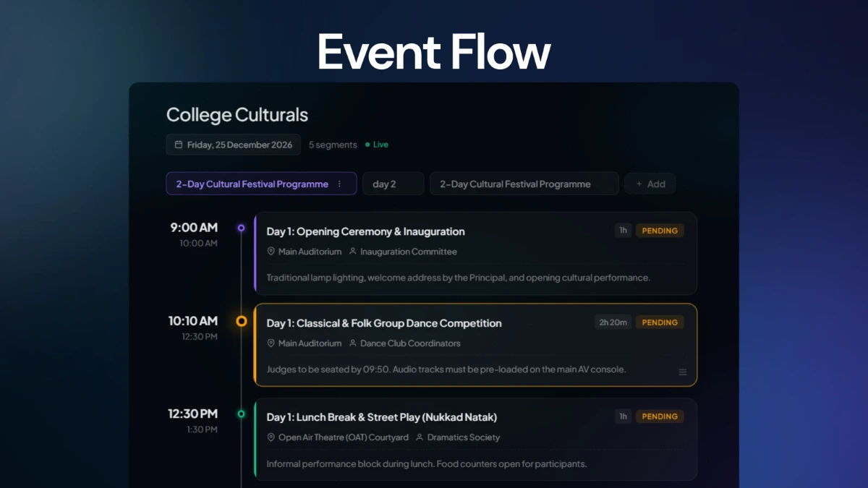Click the 1h duration badge on the Opening Ceremony card
The height and width of the screenshot is (488, 868).
623,231
